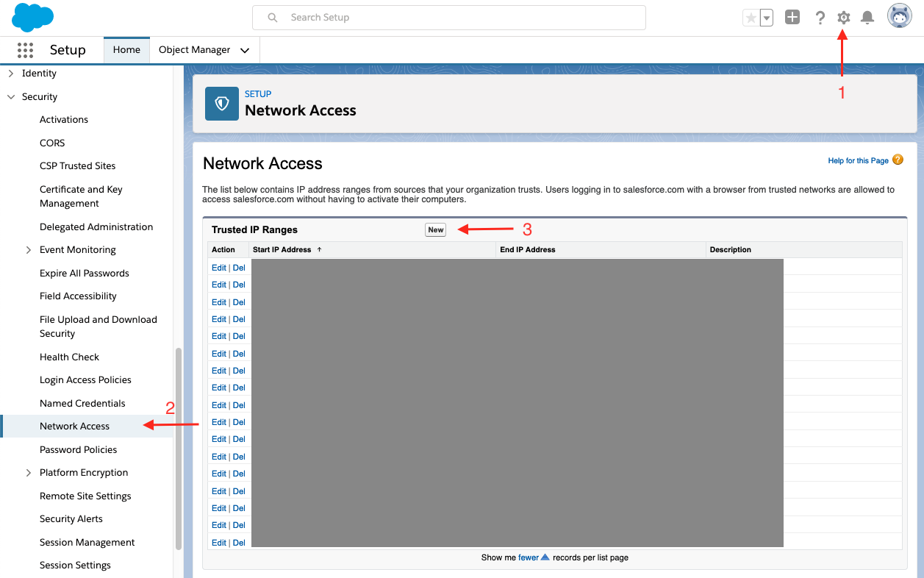Open Activations in the sidebar
The width and height of the screenshot is (924, 578).
click(64, 120)
